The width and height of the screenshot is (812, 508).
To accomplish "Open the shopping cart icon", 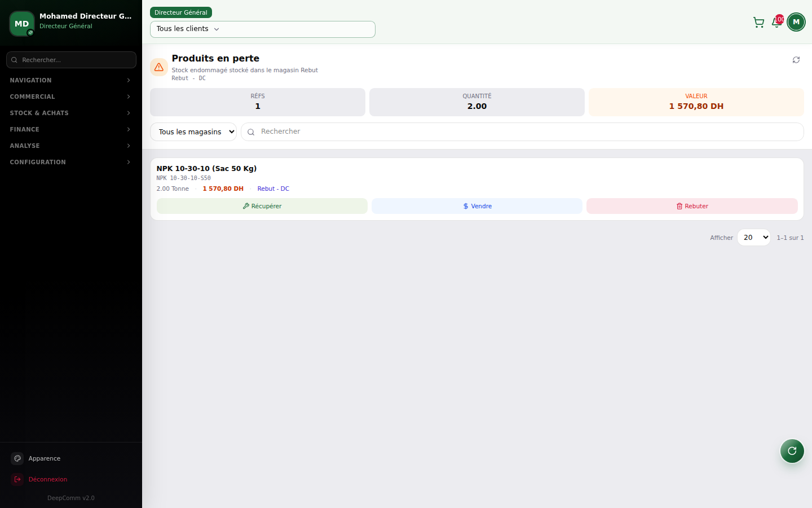I will (x=758, y=23).
